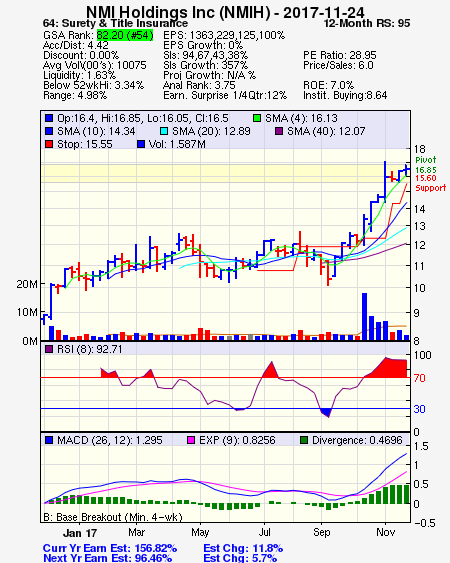The width and height of the screenshot is (450, 563).
Task: Click the purple SMA (40) legend swatch
Action: tap(279, 131)
